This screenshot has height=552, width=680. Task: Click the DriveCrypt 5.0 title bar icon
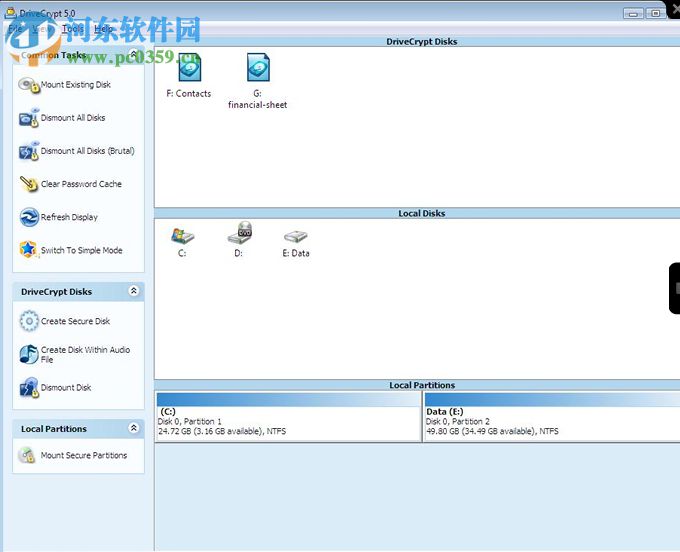(x=10, y=13)
